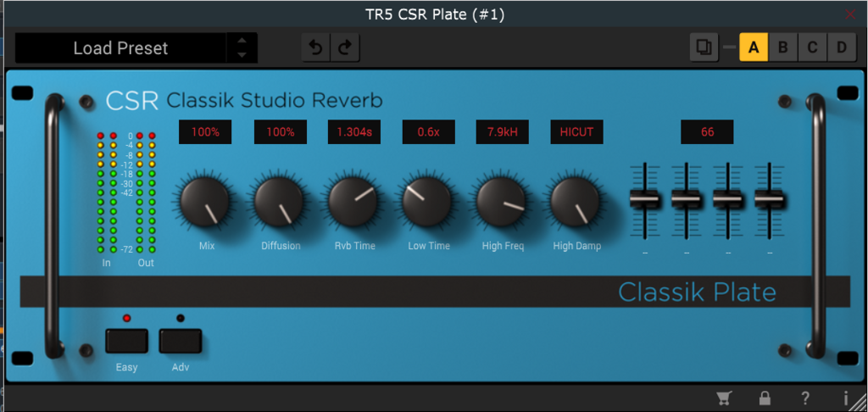The image size is (868, 412).
Task: Open the shopping cart store icon
Action: pos(722,398)
